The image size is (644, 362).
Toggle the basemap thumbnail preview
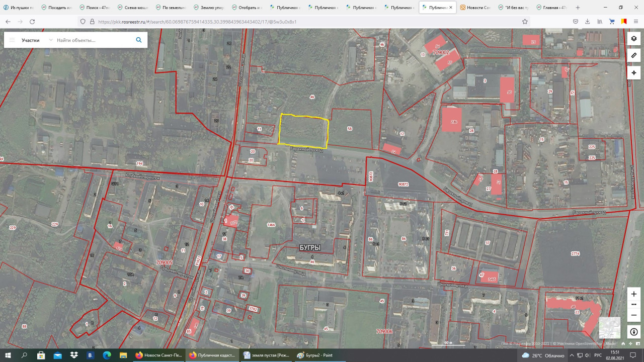point(609,328)
